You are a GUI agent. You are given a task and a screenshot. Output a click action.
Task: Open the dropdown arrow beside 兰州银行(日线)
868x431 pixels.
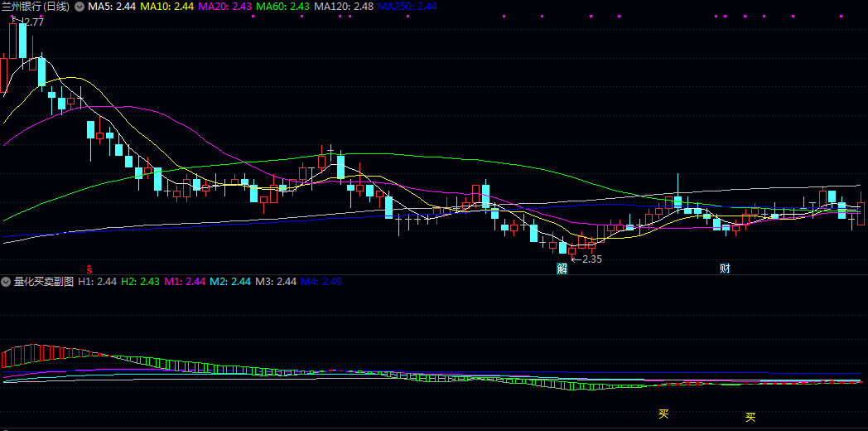80,7
